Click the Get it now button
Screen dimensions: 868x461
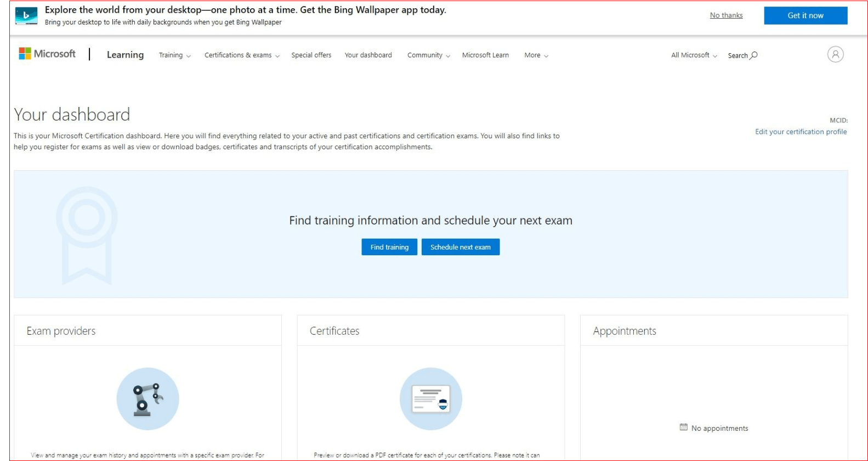[805, 15]
